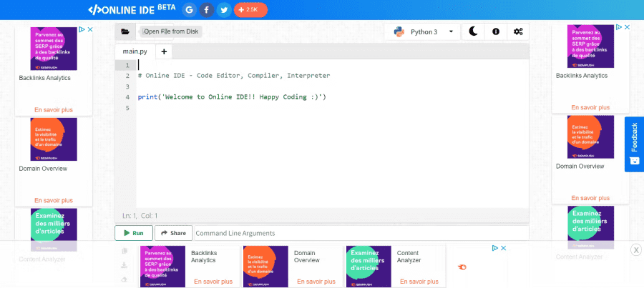Viewport: 644px width, 288px height.
Task: Click AdChoices triangle icon on left sidebar ad
Action: pos(82,29)
